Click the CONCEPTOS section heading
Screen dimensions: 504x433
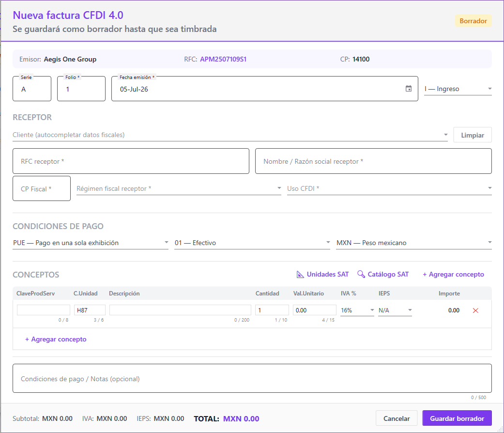click(x=36, y=275)
